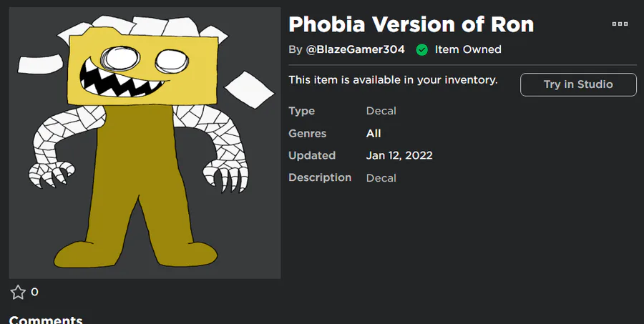
Task: Toggle the favorite star icon
Action: click(x=18, y=292)
